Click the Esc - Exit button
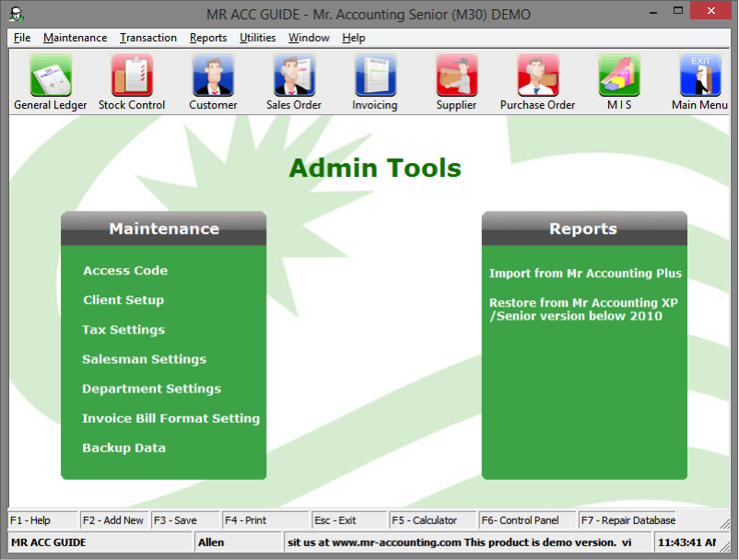This screenshot has height=560, width=739. pos(349,520)
